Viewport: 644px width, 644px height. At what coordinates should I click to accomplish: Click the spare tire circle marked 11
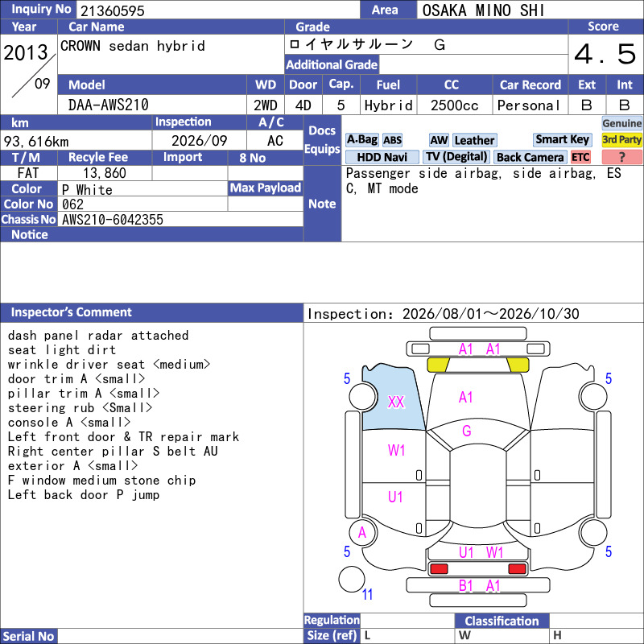352,579
